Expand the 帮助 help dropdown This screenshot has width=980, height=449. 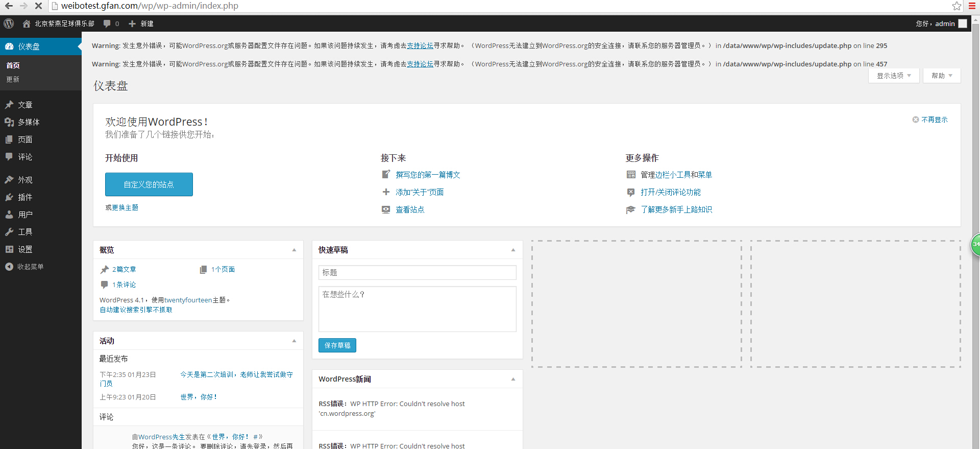pyautogui.click(x=942, y=76)
